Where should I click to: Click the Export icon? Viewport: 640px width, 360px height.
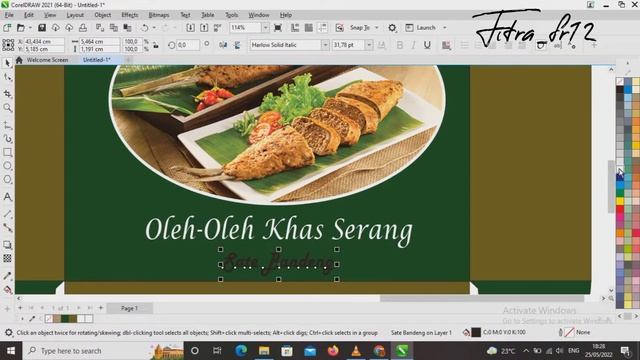pos(204,28)
